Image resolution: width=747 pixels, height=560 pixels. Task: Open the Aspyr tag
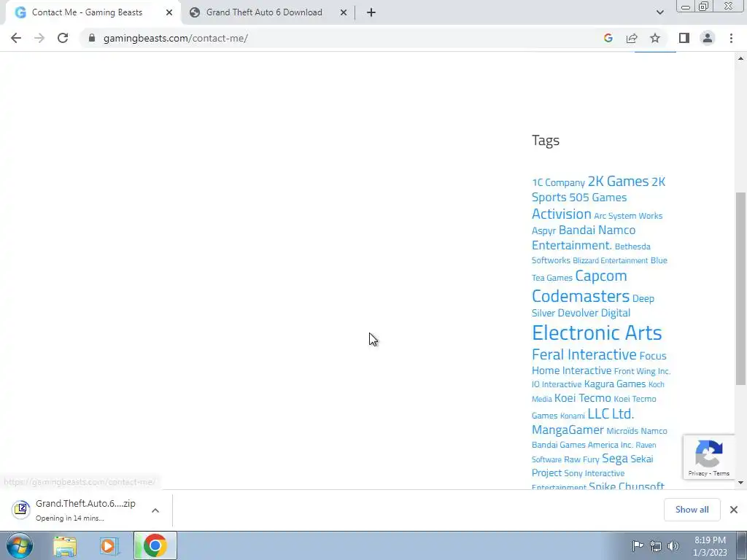543,230
